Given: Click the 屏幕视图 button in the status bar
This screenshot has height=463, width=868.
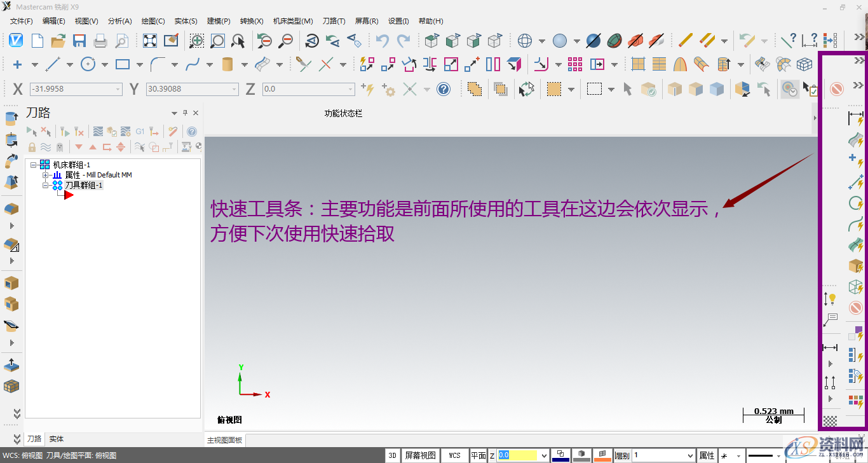Looking at the screenshot, I should pyautogui.click(x=421, y=455).
